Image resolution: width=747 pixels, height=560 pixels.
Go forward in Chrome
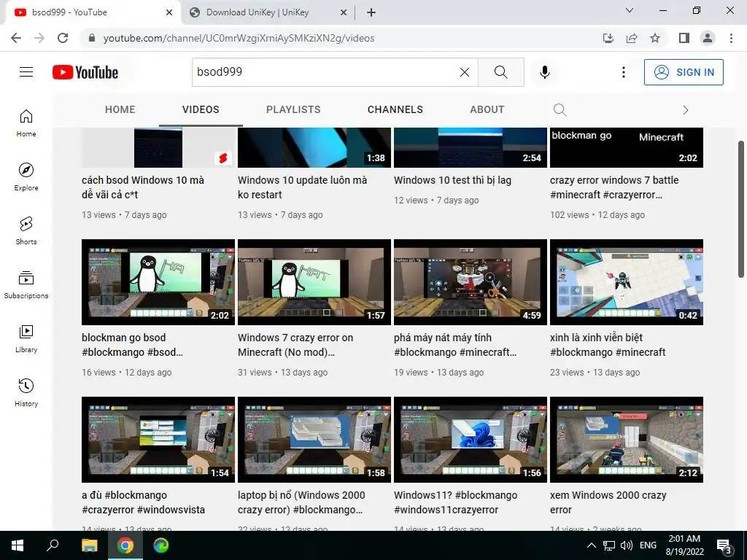tap(39, 38)
